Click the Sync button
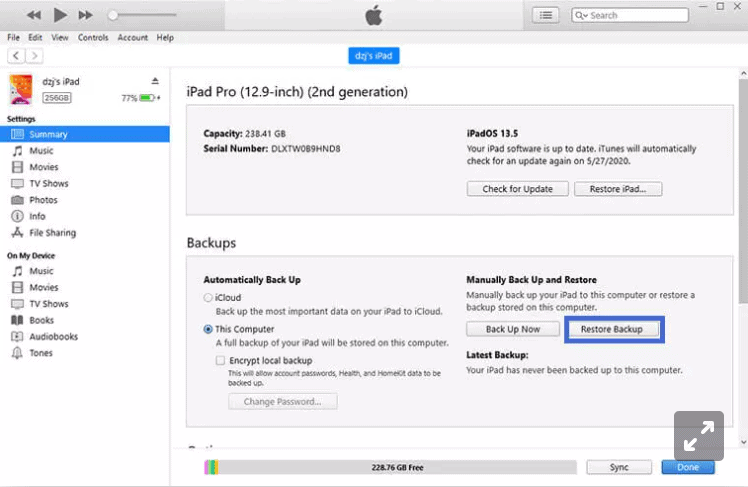The width and height of the screenshot is (748, 487). (619, 467)
